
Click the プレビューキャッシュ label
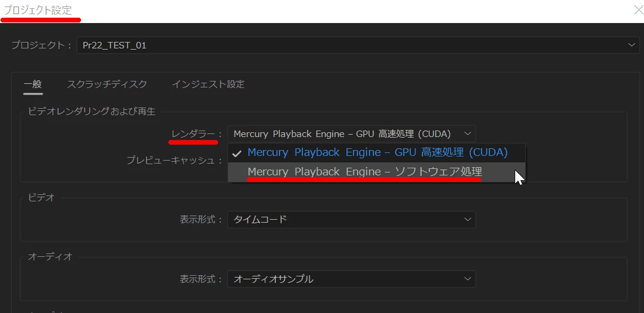174,161
